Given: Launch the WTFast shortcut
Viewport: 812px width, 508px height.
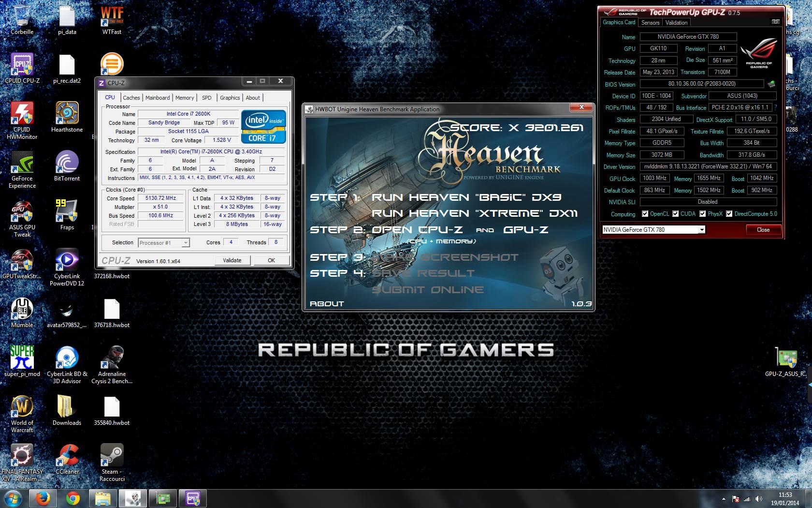Looking at the screenshot, I should [112, 19].
